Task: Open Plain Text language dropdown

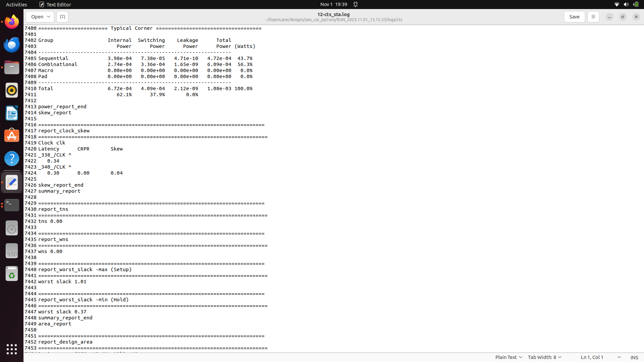Action: coord(508,357)
